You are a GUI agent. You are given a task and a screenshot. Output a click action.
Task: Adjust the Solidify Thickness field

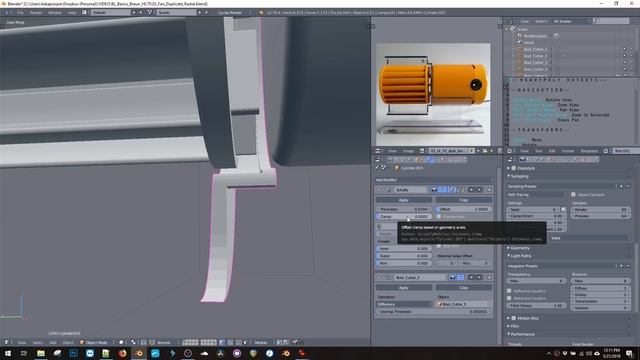pyautogui.click(x=403, y=209)
